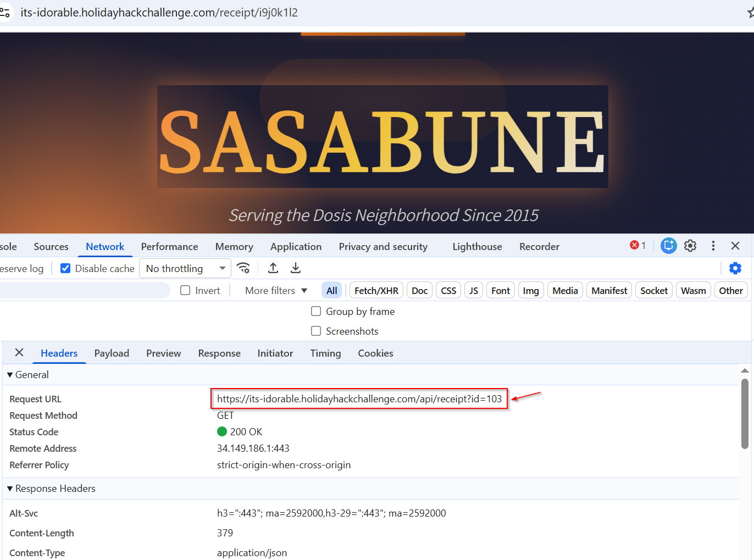The height and width of the screenshot is (560, 754).
Task: Open DevTools three-dot customize menu
Action: (713, 246)
